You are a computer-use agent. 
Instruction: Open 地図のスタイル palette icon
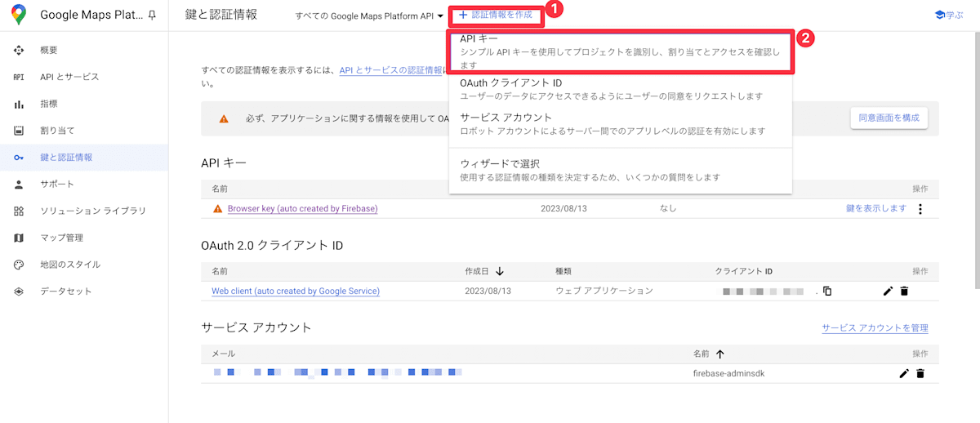[x=19, y=265]
